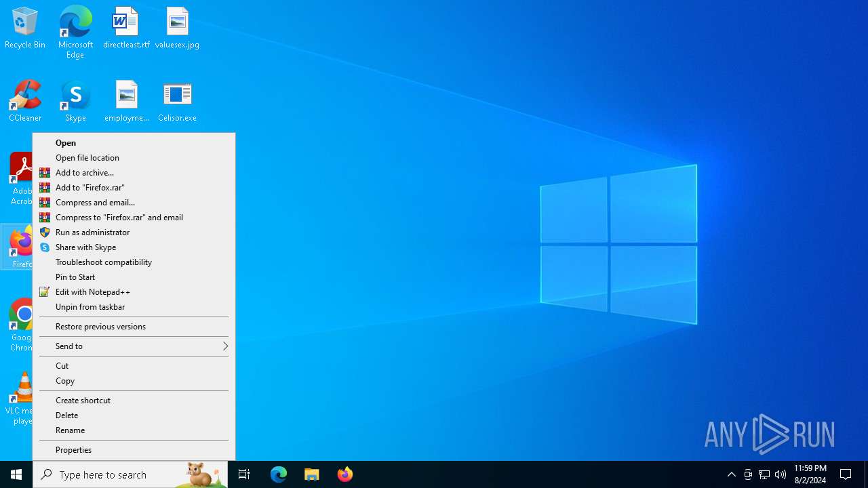Select the Adobe Acrobat desktop shortcut

click(20, 179)
